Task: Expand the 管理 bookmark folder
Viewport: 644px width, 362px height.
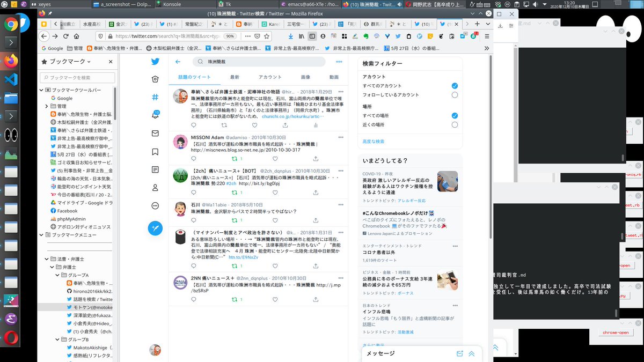Action: 47,106
